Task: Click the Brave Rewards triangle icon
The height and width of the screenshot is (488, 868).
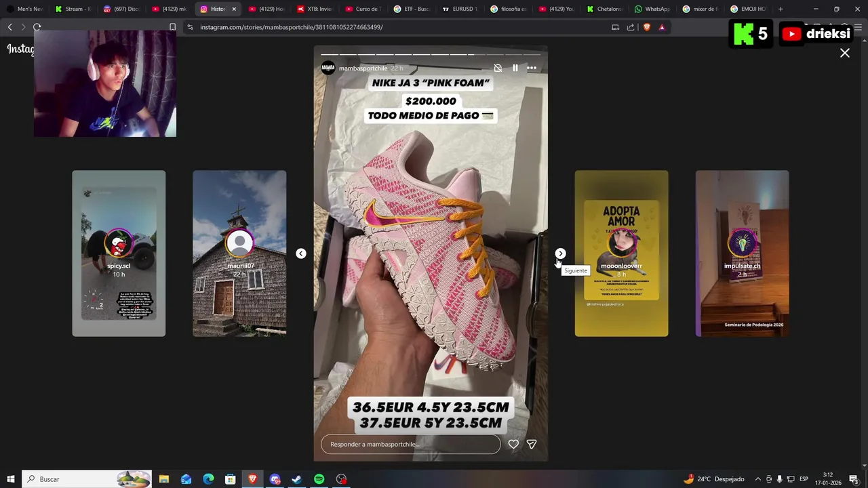Action: tap(662, 27)
